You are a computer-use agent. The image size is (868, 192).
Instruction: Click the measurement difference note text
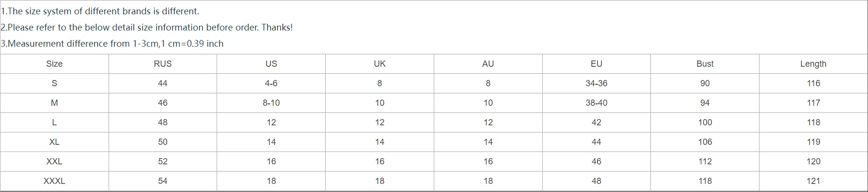(112, 44)
